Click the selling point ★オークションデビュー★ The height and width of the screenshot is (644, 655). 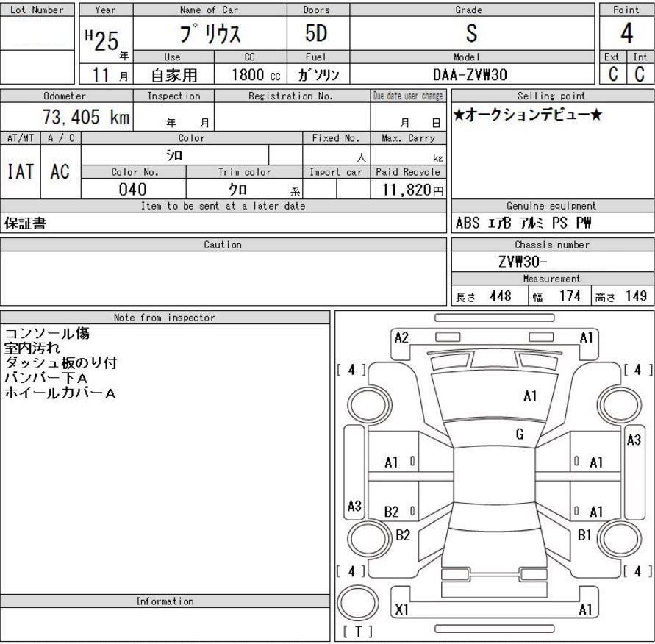click(x=527, y=114)
